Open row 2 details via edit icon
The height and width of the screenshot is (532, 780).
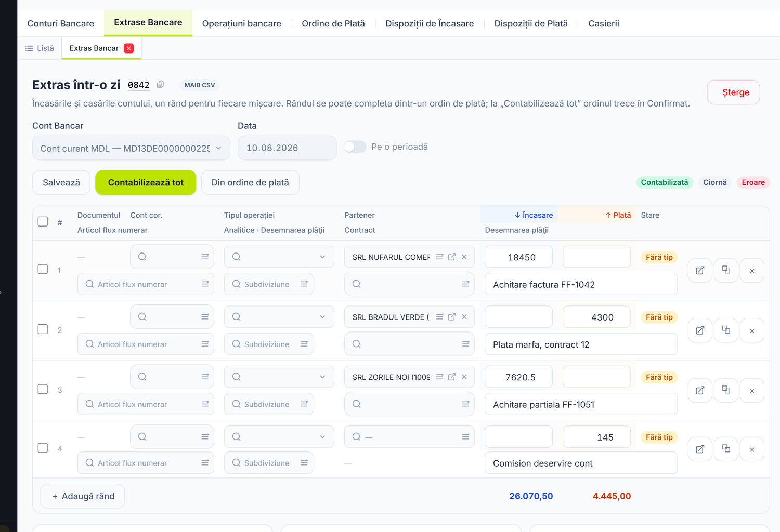(700, 330)
